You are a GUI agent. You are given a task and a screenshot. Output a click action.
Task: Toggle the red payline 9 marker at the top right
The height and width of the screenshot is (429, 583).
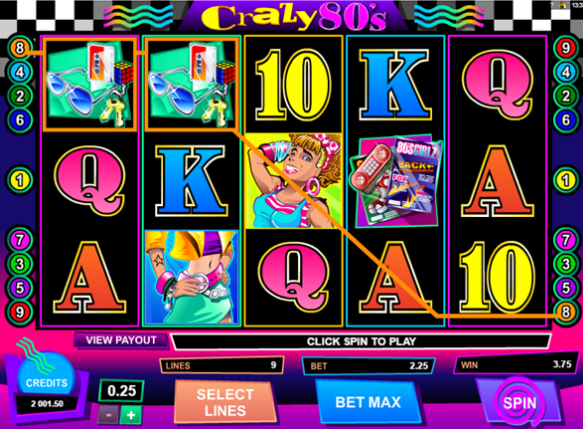click(x=566, y=48)
